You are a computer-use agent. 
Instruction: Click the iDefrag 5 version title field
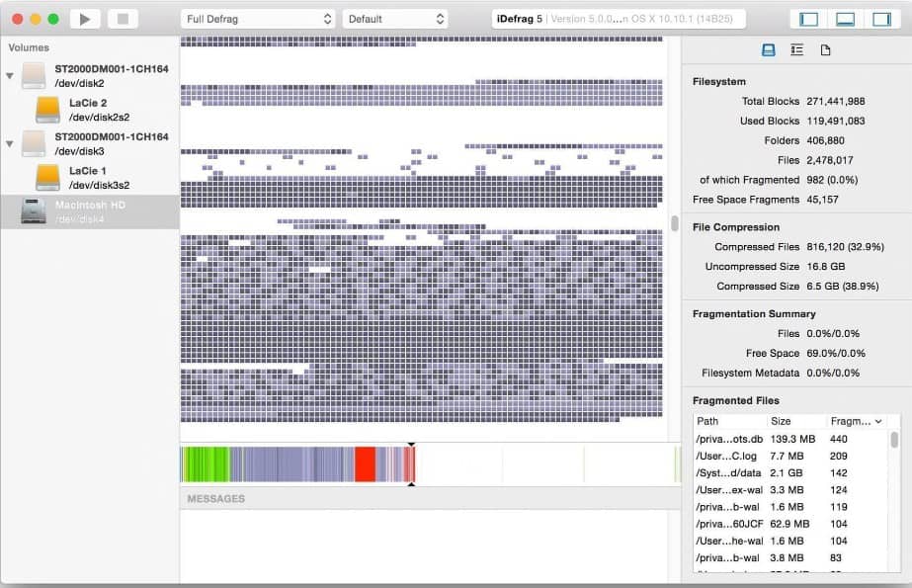[619, 19]
